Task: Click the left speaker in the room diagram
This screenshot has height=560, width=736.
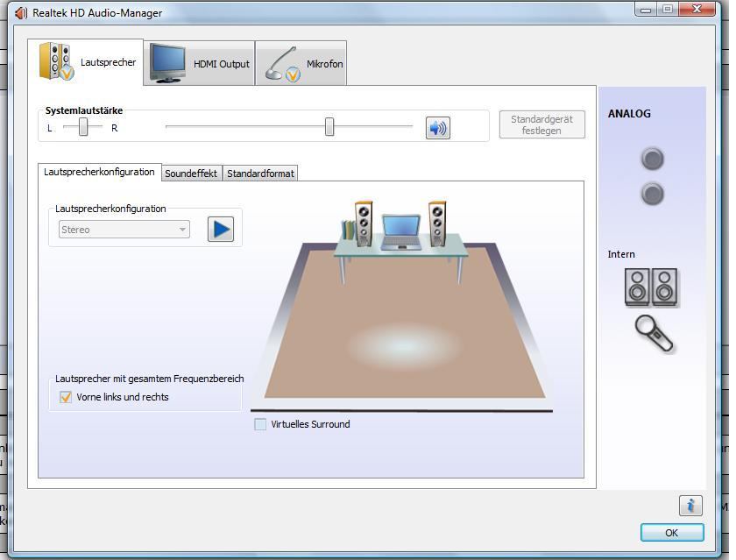Action: (364, 223)
